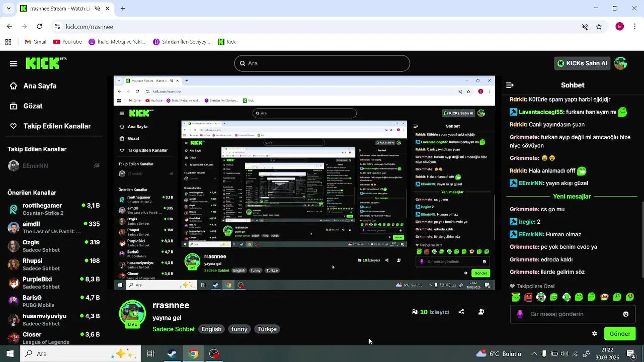644x362 pixels.
Task: Click the stream video player
Action: tap(304, 183)
